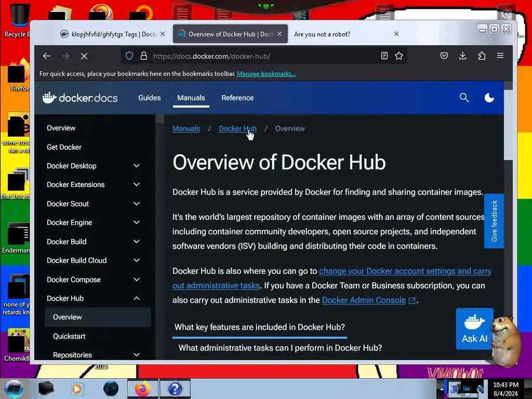Click the Manage bookmarks link
532x399 pixels.
click(x=267, y=74)
